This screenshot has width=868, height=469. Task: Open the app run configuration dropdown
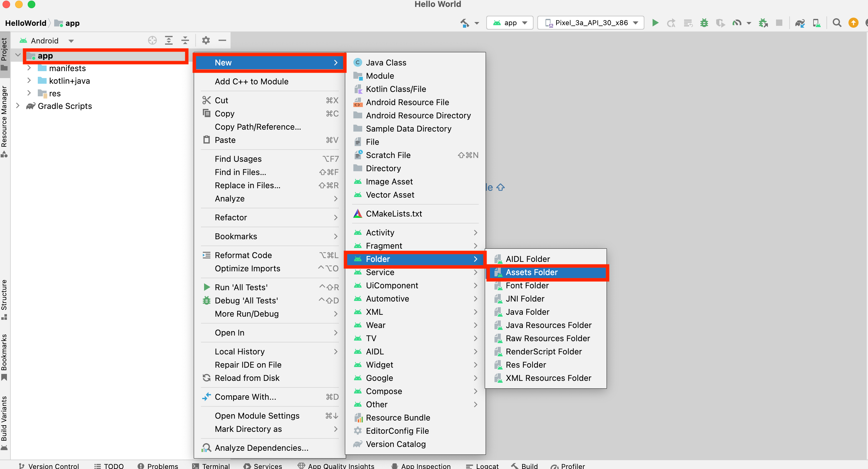point(510,23)
